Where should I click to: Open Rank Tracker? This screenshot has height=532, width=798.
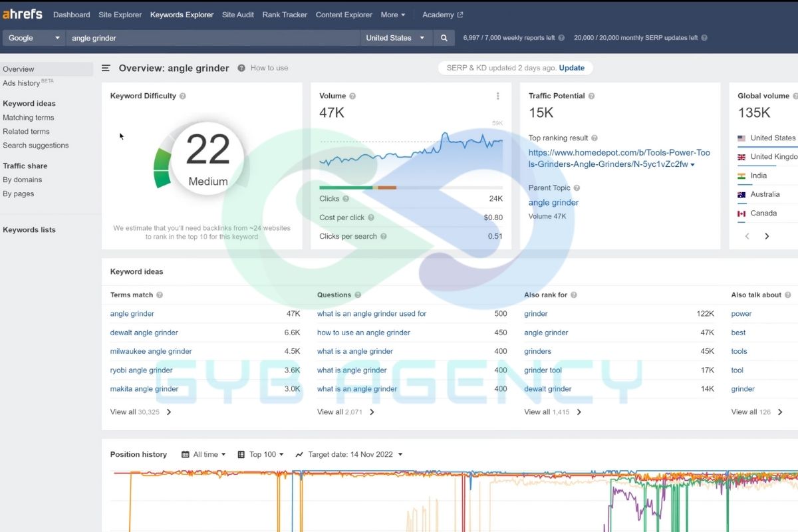pos(285,15)
